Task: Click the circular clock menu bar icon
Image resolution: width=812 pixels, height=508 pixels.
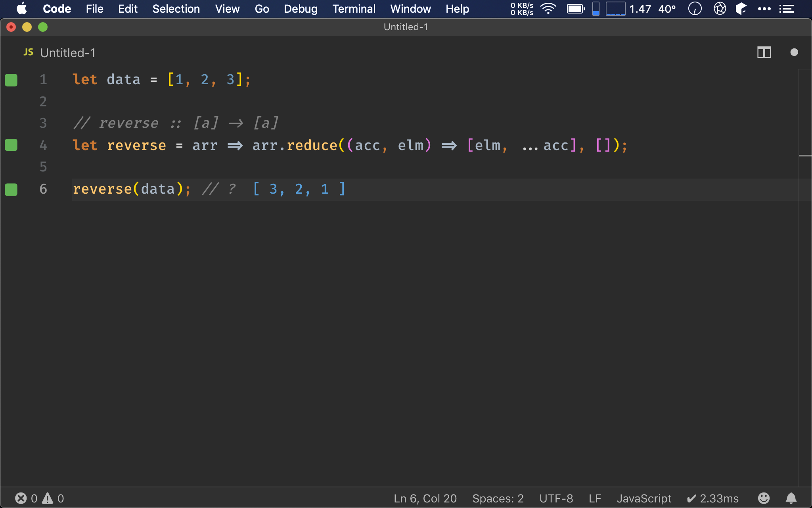Action: click(695, 9)
